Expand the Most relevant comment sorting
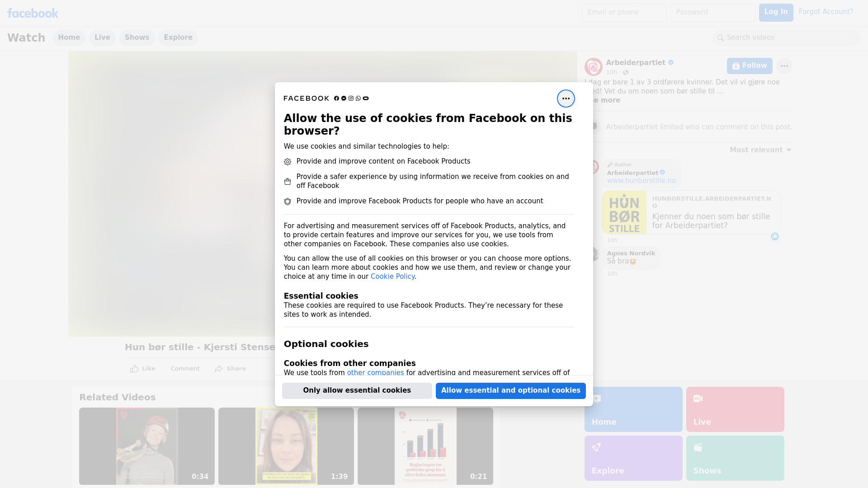Image resolution: width=868 pixels, height=488 pixels. pos(760,150)
